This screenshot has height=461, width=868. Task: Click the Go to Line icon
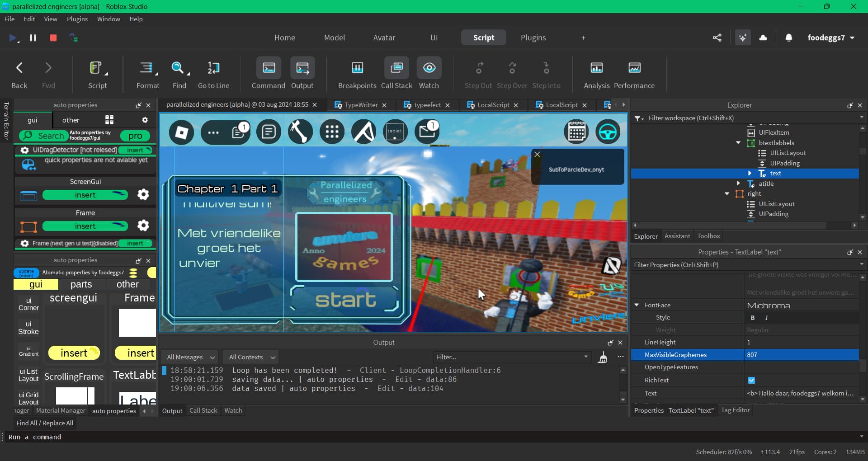tap(213, 68)
